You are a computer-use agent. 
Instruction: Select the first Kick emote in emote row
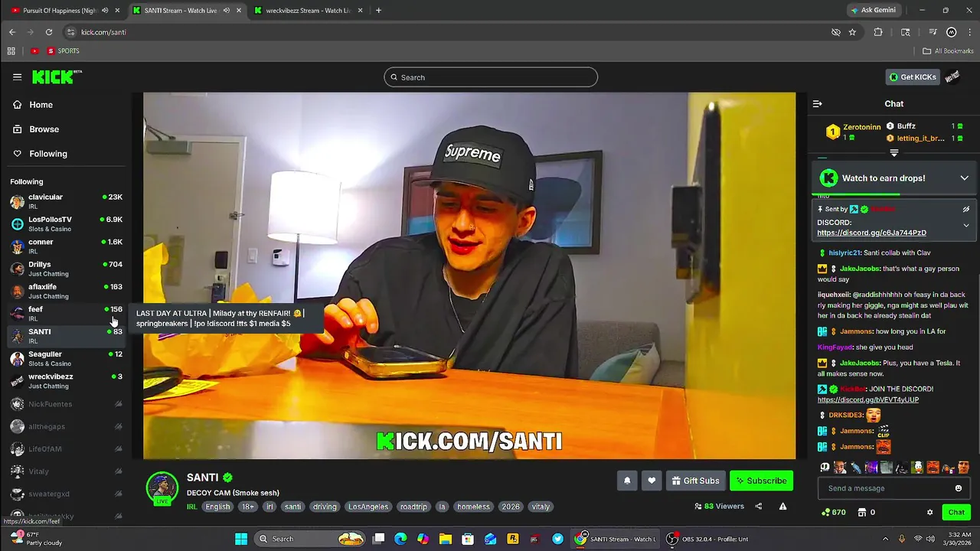825,467
